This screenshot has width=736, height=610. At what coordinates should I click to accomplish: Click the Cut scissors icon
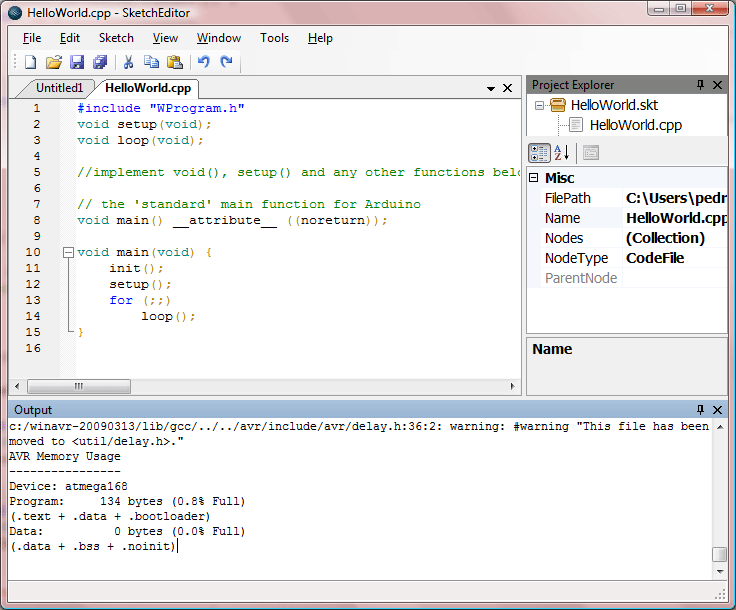tap(128, 62)
